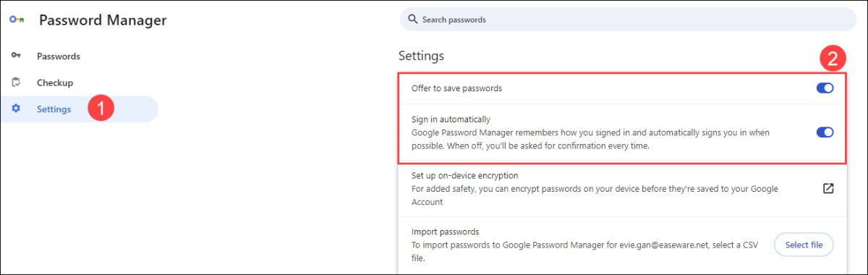Click the Sign in automatically description text
868x275 pixels.
click(590, 139)
